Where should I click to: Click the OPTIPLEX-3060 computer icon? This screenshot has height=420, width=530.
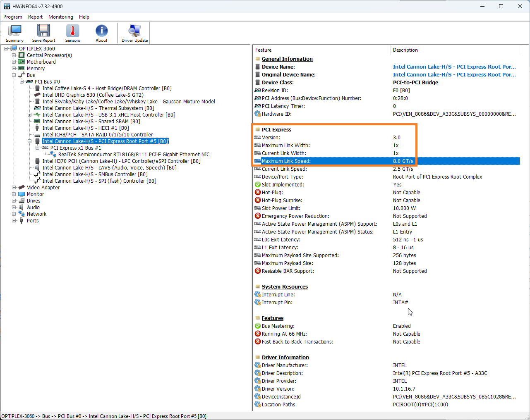pyautogui.click(x=14, y=48)
